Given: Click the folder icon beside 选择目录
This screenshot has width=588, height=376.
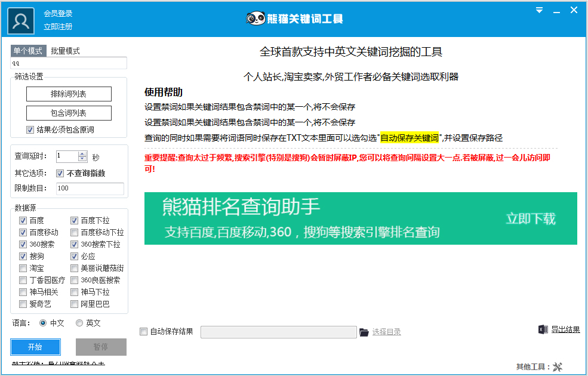Looking at the screenshot, I should [x=364, y=332].
